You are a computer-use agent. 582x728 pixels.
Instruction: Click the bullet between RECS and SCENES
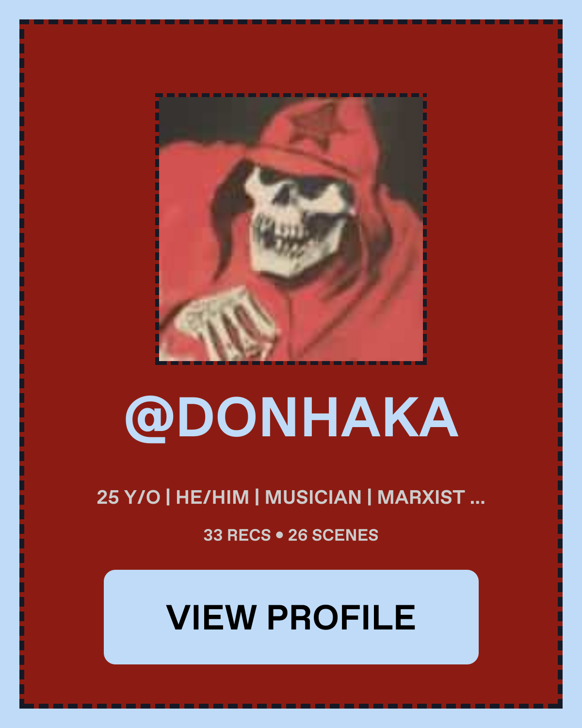point(279,536)
